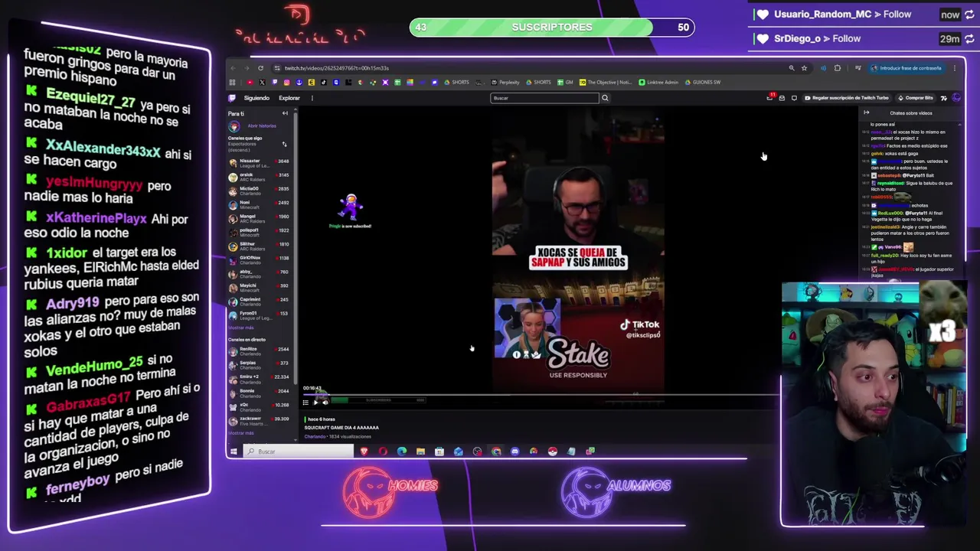Click the Charlando category link
Screen dimensions: 980x551
pyautogui.click(x=315, y=436)
